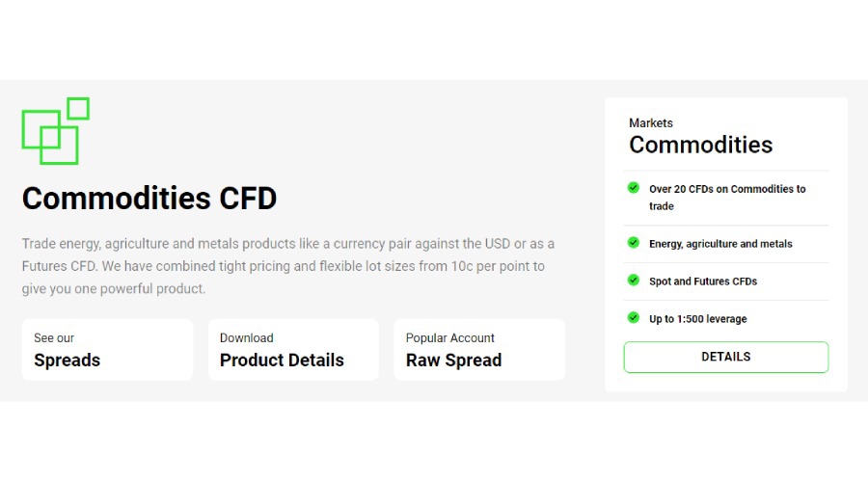Click the Commodities title in the Markets panel
Viewport: 868px width, 482px height.
(x=701, y=145)
